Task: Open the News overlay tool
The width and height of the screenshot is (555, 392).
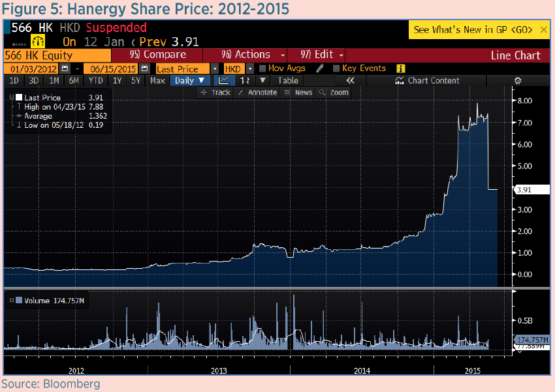Action: [x=298, y=93]
